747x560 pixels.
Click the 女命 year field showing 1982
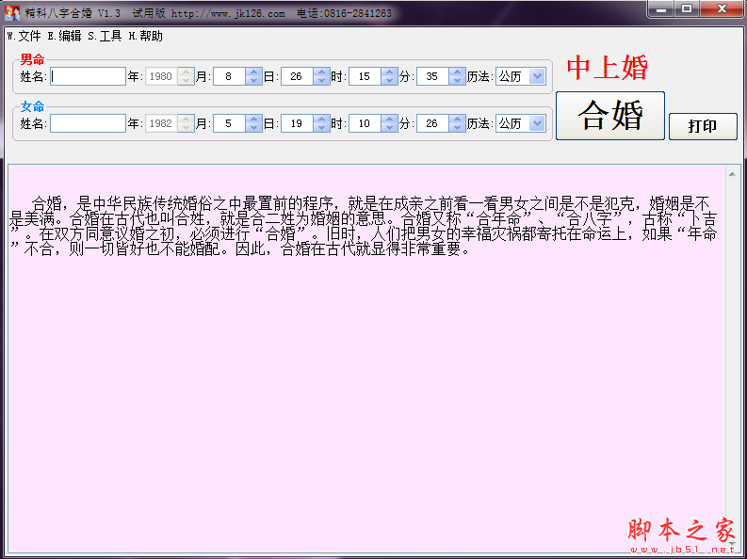161,123
